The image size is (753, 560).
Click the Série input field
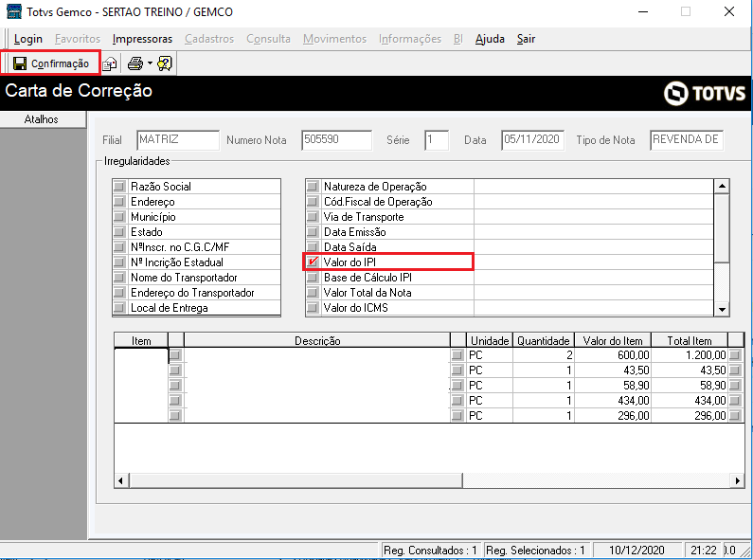tap(437, 139)
